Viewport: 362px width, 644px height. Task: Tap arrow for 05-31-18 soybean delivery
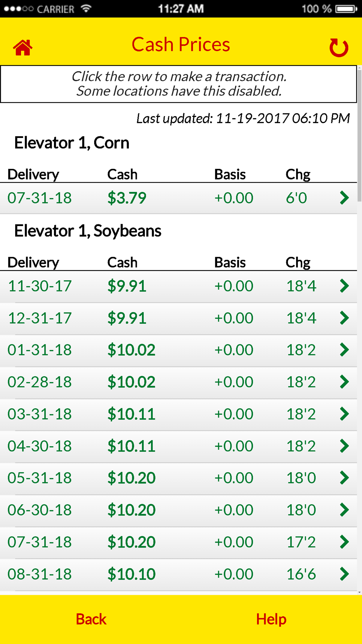(x=344, y=478)
